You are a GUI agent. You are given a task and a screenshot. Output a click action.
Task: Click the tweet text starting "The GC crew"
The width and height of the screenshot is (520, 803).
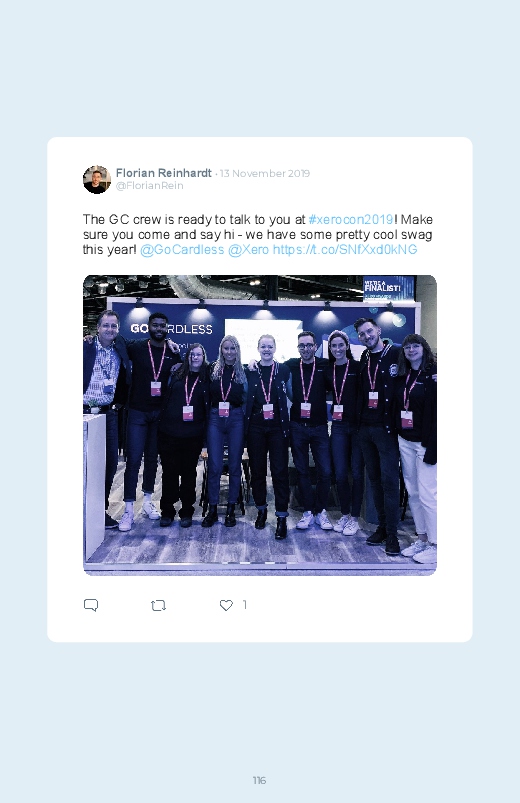pyautogui.click(x=258, y=235)
